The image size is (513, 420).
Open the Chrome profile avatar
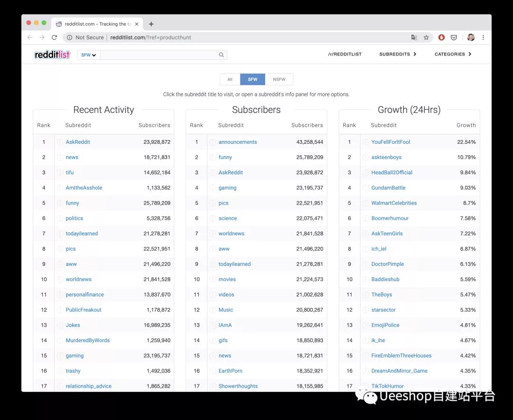tap(471, 37)
